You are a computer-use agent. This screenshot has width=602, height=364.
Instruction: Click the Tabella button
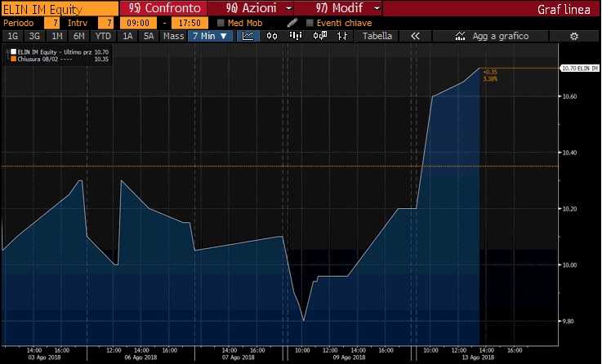tap(377, 36)
